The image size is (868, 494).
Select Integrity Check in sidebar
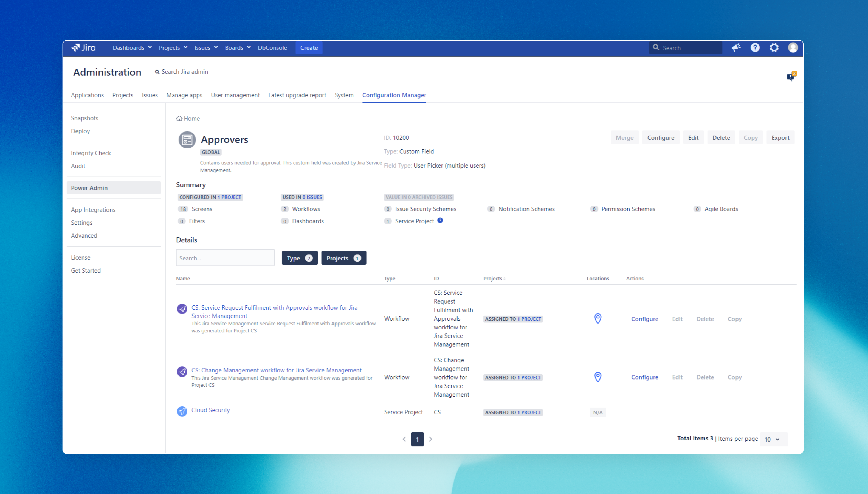[x=91, y=153]
